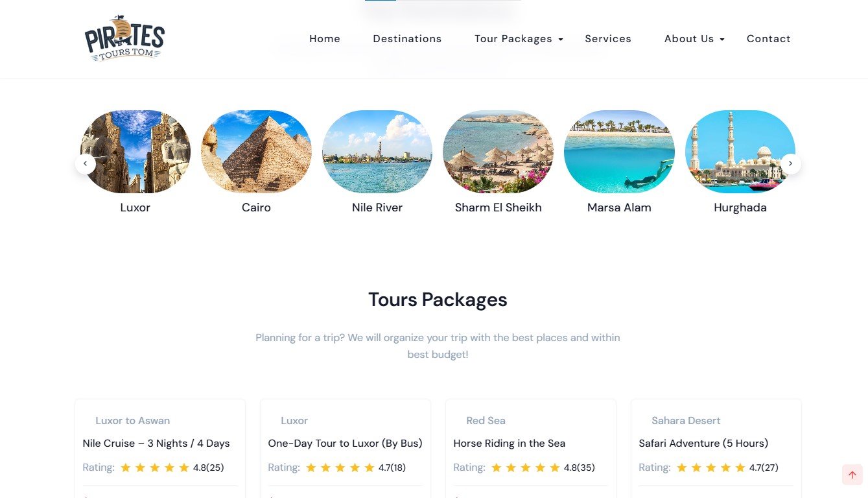Click the next arrow on the destinations carousel
Screen dimensions: 868x498
point(790,163)
